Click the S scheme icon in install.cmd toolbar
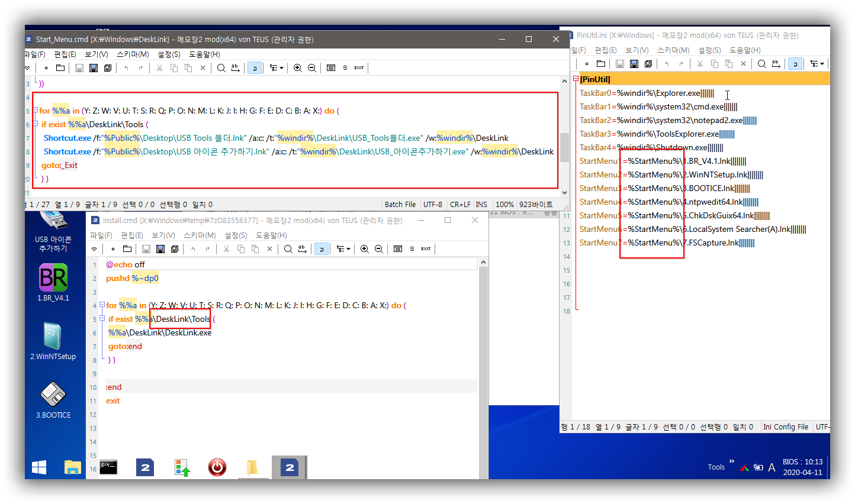855x504 pixels. [x=412, y=249]
